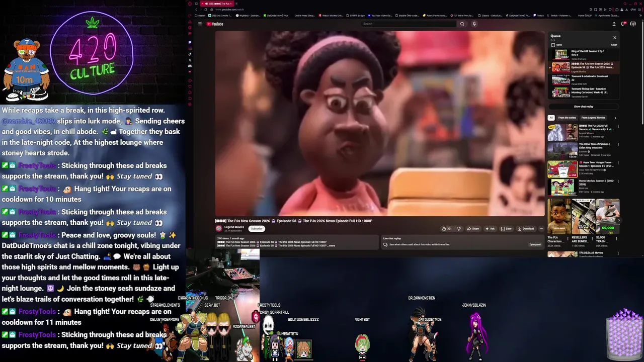Viewport: 644px width, 362px height.
Task: Dislike the video with thumbs-down icon
Action: click(458, 229)
